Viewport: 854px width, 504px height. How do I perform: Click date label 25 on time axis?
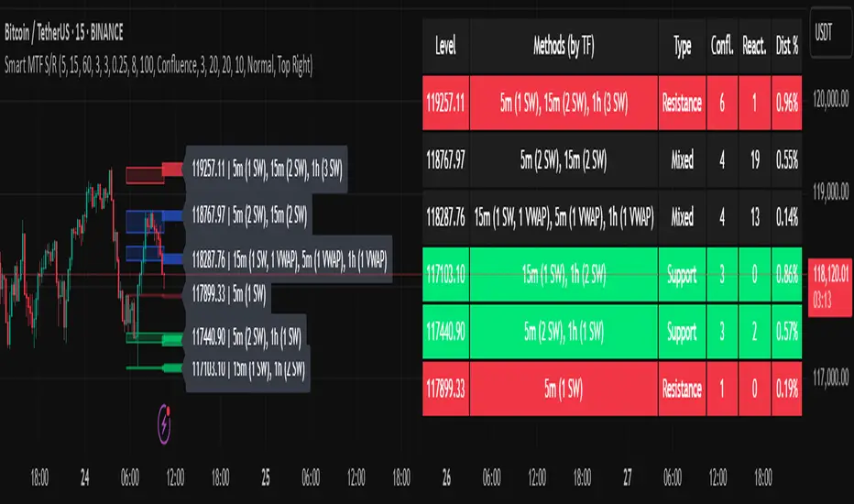click(265, 477)
